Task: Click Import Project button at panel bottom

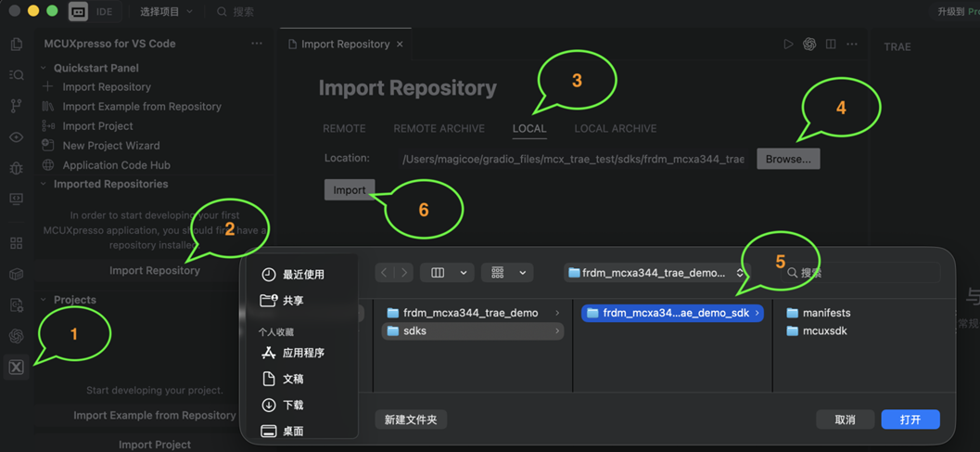Action: [x=155, y=445]
